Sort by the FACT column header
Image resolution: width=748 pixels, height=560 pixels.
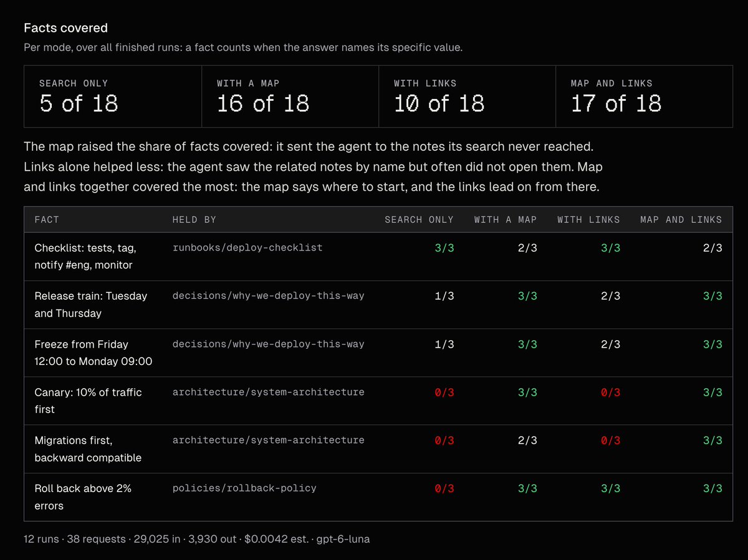[x=47, y=220]
